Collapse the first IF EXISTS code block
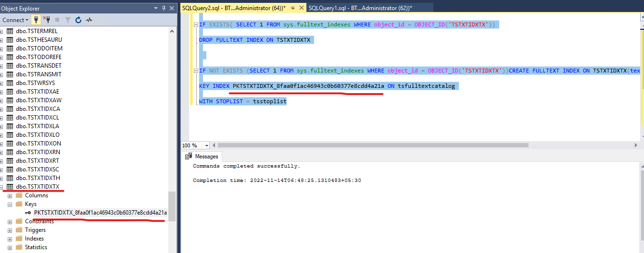Screen dimensions: 644x253 coord(195,24)
